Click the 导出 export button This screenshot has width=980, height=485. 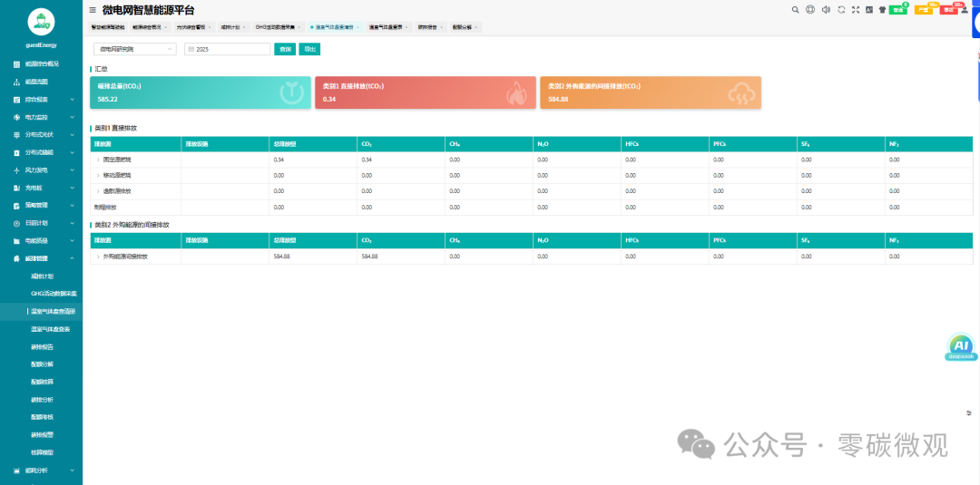[x=309, y=49]
